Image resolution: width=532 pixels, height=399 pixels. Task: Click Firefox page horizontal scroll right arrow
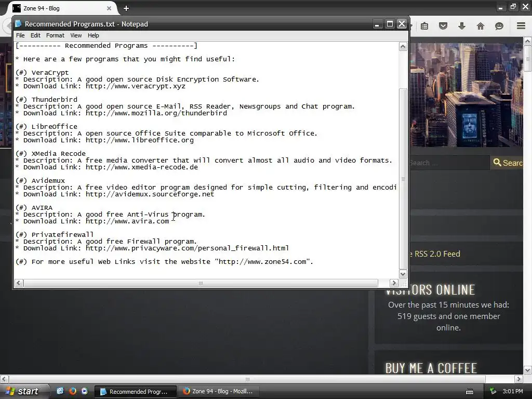[x=518, y=379]
